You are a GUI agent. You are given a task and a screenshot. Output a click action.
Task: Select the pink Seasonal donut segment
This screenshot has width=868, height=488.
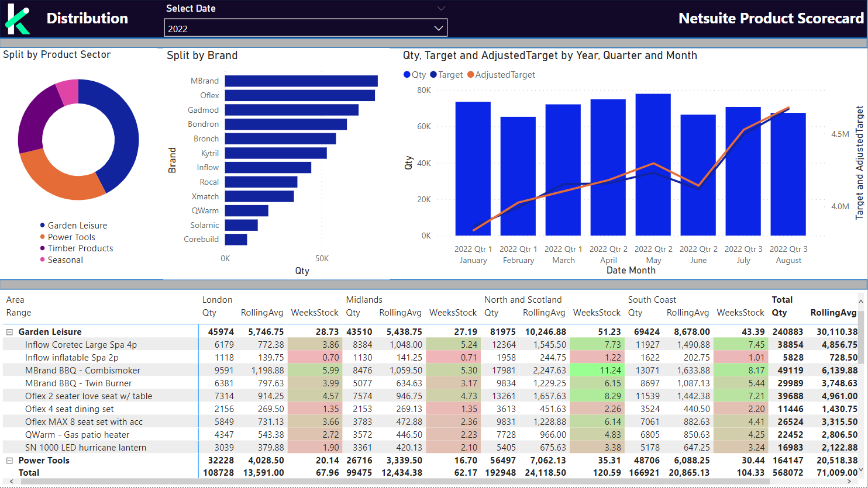pyautogui.click(x=68, y=92)
